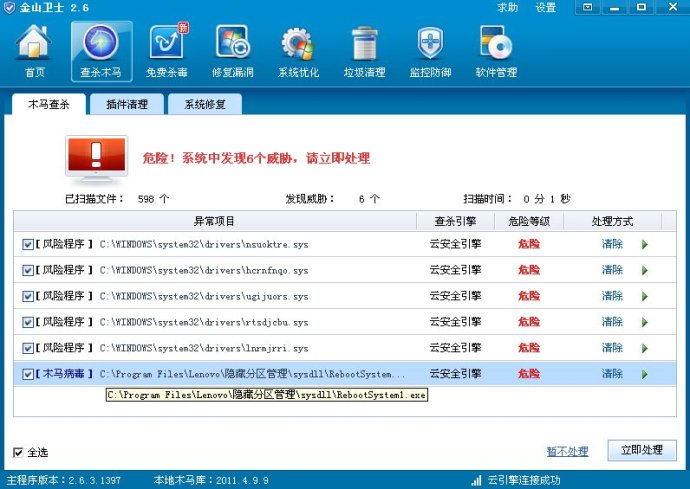Click 清除 for RebootSystem trojan row
690x489 pixels.
612,374
